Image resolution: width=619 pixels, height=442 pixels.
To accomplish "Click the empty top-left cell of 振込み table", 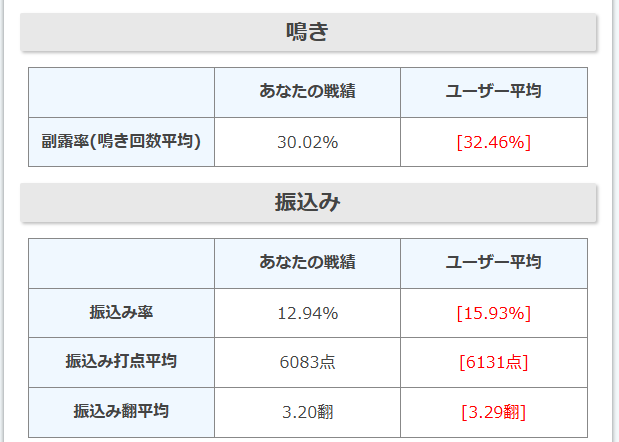I will [x=121, y=263].
